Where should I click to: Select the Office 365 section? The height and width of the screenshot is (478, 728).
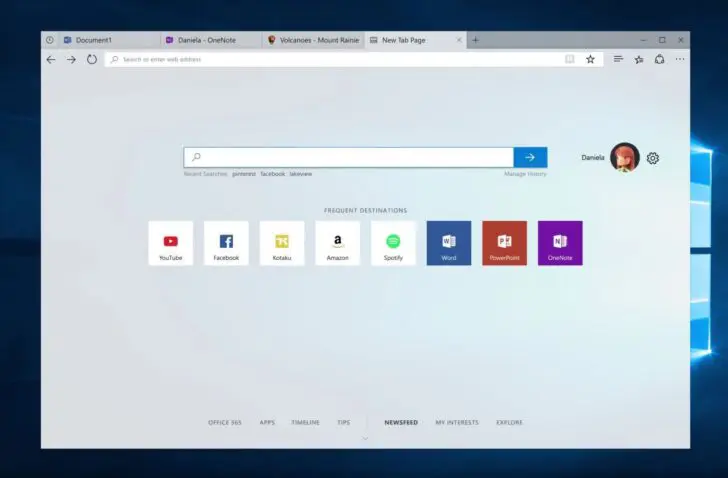coord(225,422)
